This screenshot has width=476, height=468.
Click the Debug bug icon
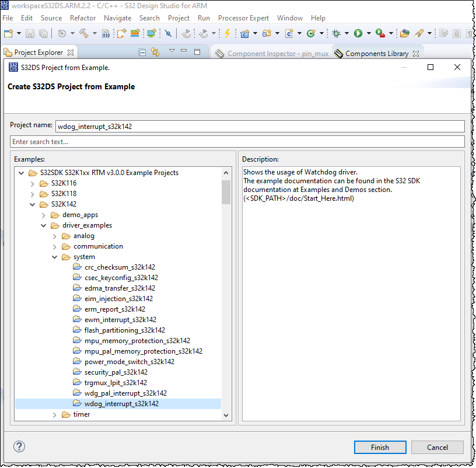[x=336, y=33]
